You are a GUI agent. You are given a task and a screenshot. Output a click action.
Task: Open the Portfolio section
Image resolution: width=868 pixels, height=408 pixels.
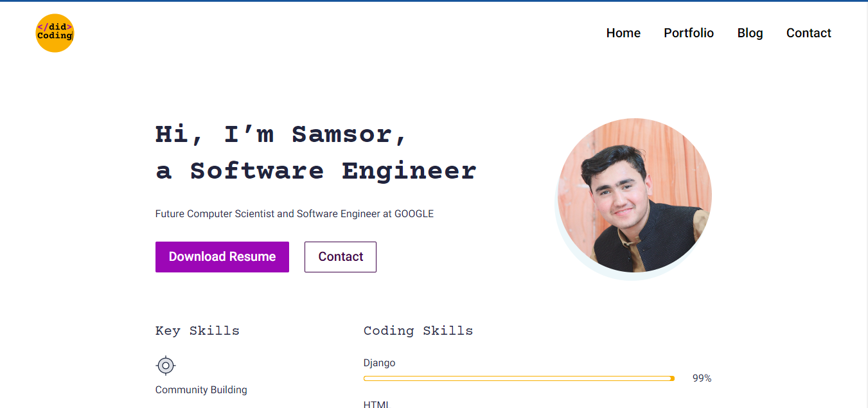pyautogui.click(x=688, y=33)
